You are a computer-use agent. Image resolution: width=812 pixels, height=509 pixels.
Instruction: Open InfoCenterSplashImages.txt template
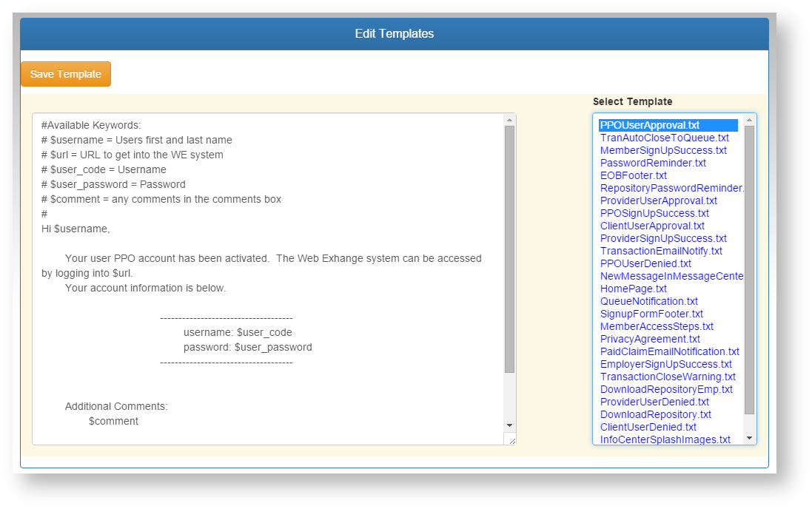coord(665,439)
